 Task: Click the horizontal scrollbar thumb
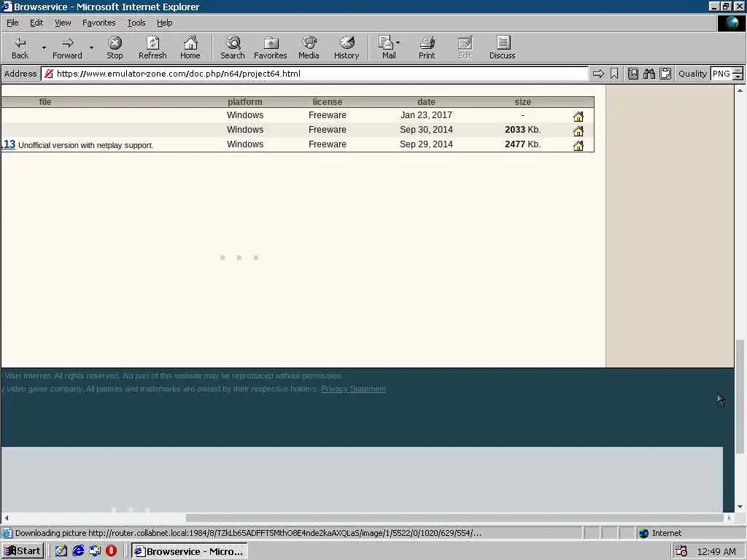[x=454, y=518]
